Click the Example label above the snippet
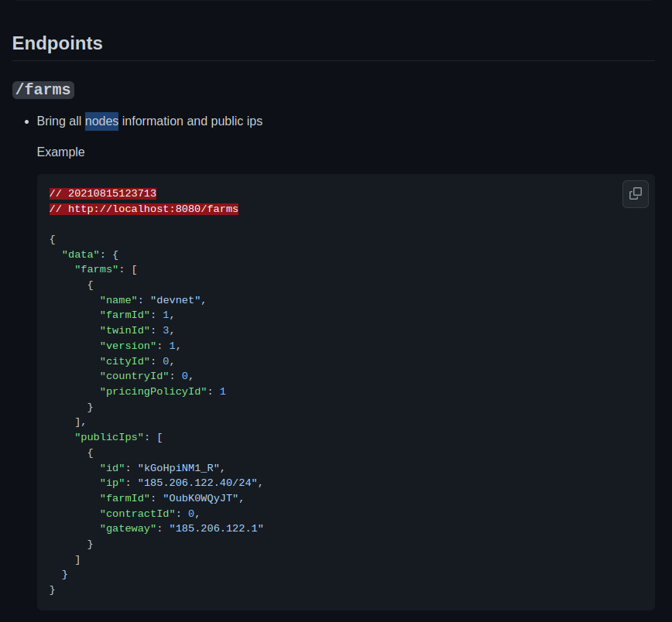 pos(60,152)
